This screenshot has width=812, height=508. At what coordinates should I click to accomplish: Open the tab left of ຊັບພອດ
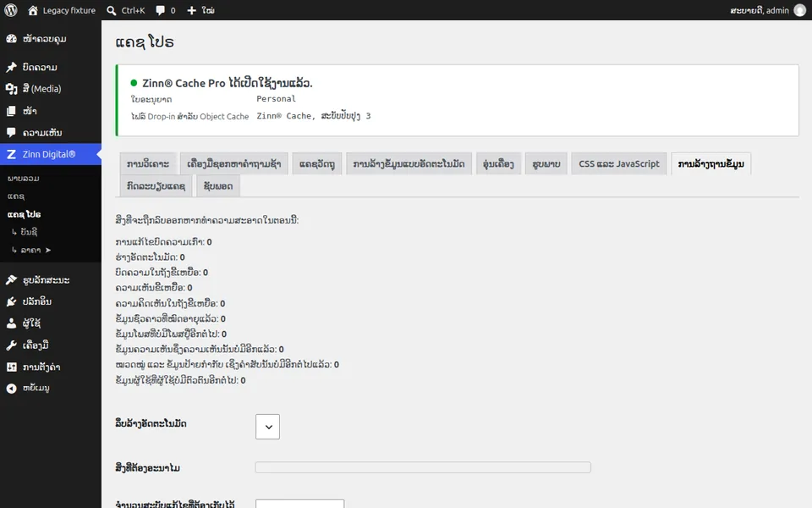[x=156, y=186]
